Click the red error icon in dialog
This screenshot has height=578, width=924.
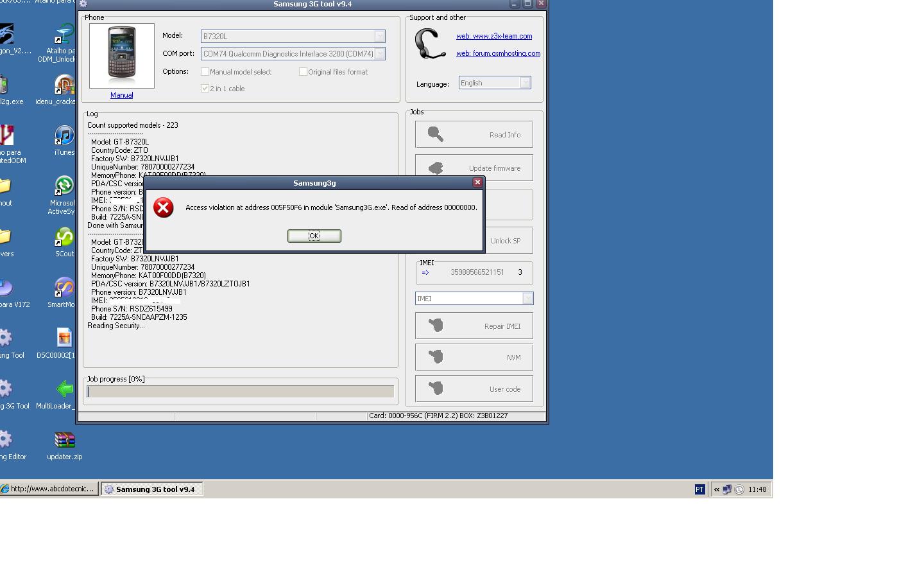point(164,207)
